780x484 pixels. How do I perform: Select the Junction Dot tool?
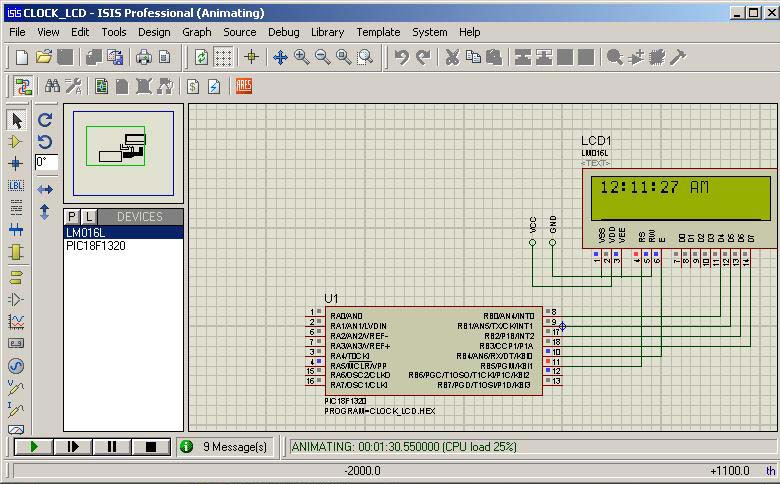click(16, 163)
